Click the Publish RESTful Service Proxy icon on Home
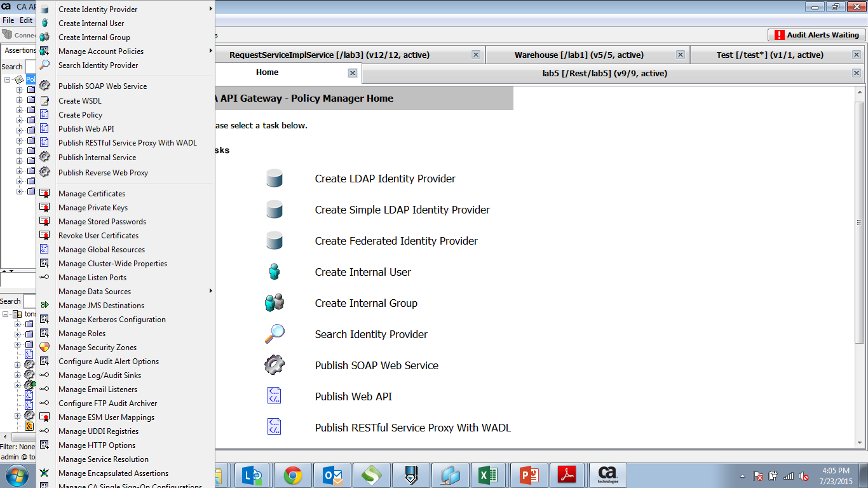868x488 pixels. click(x=274, y=428)
